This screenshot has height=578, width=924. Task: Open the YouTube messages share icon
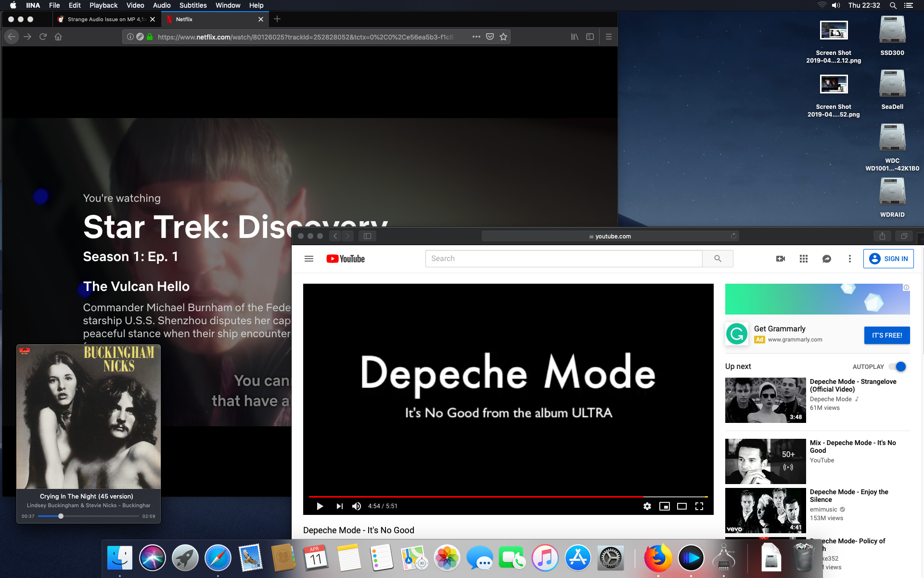(x=827, y=259)
